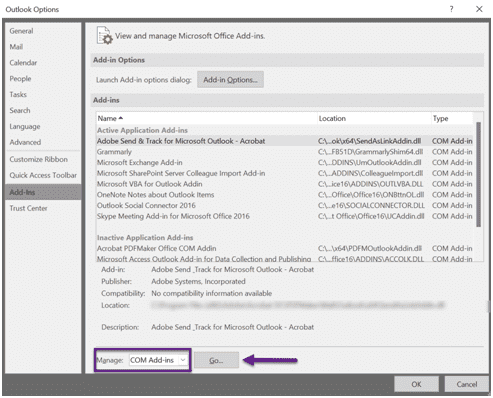This screenshot has width=493, height=398.
Task: Select the Grammarly add-in row
Action: [x=284, y=152]
